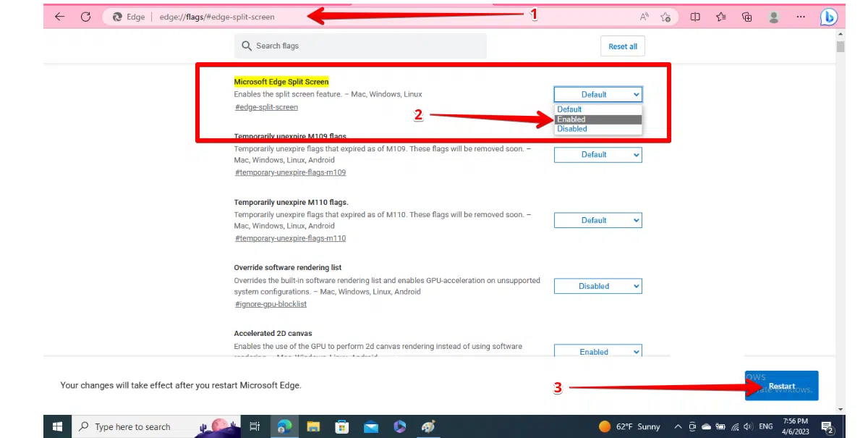Click the #edge-split-screen anchor link
Screen dimensions: 868x438
266,107
